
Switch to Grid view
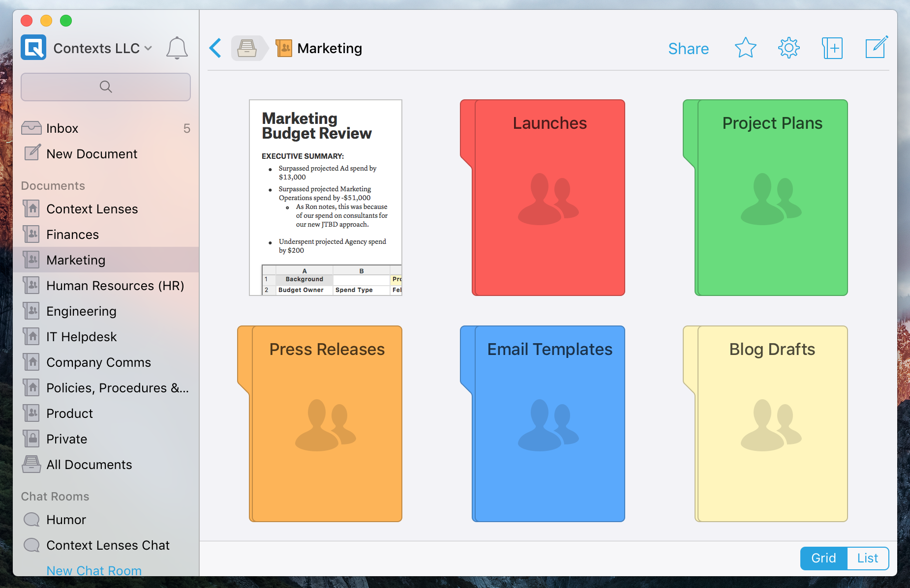click(x=823, y=558)
